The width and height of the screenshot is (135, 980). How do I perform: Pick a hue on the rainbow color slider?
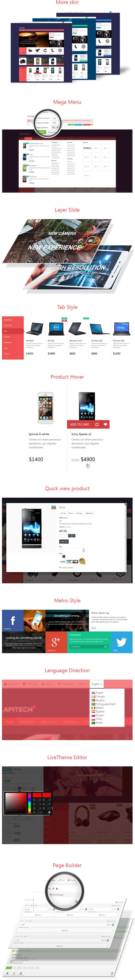29,803
